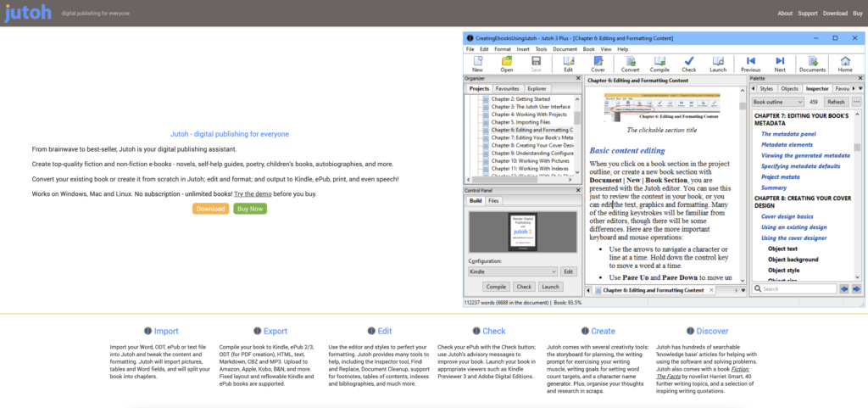Open the Format menu

pos(503,49)
